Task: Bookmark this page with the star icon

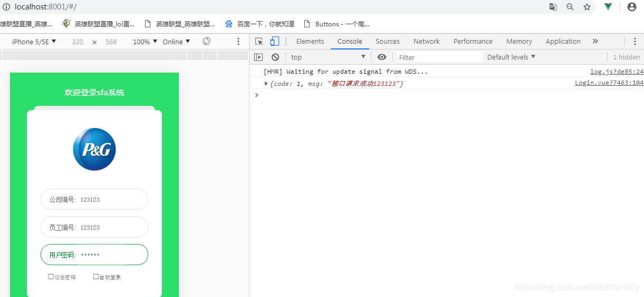Action: click(x=587, y=7)
